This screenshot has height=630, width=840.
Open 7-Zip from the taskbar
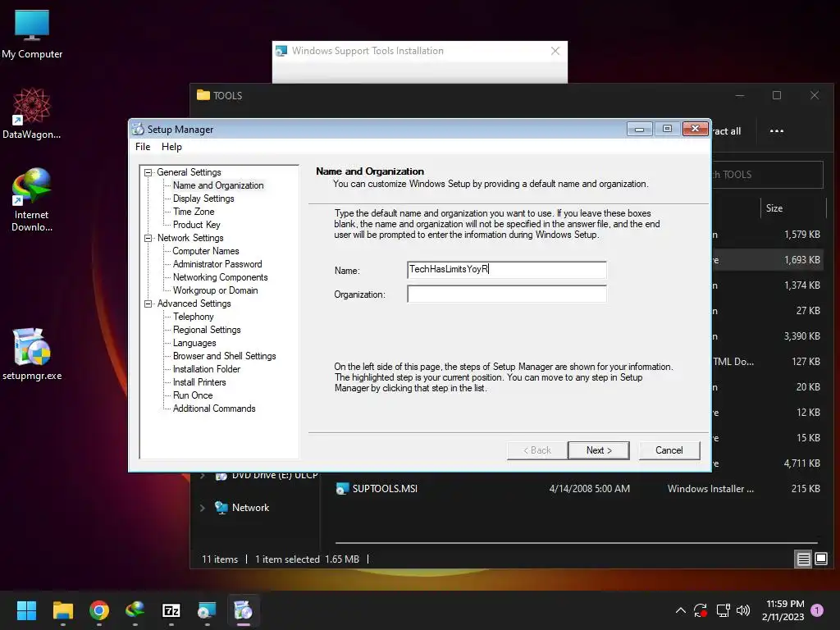click(x=171, y=610)
